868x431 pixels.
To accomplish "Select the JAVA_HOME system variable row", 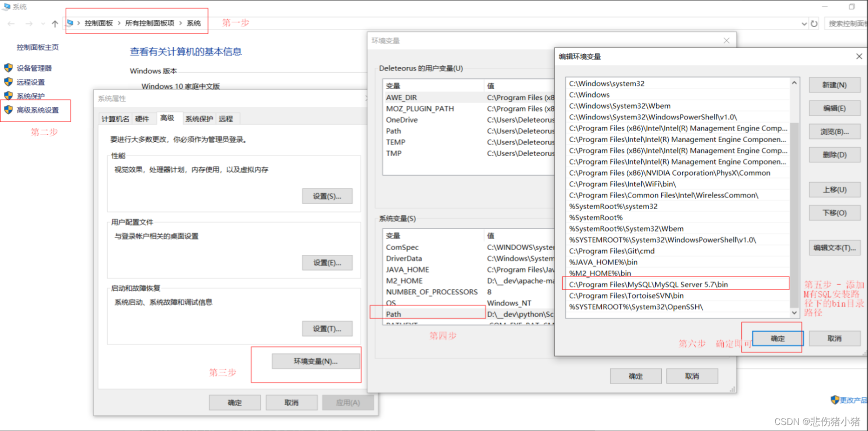I will 469,269.
